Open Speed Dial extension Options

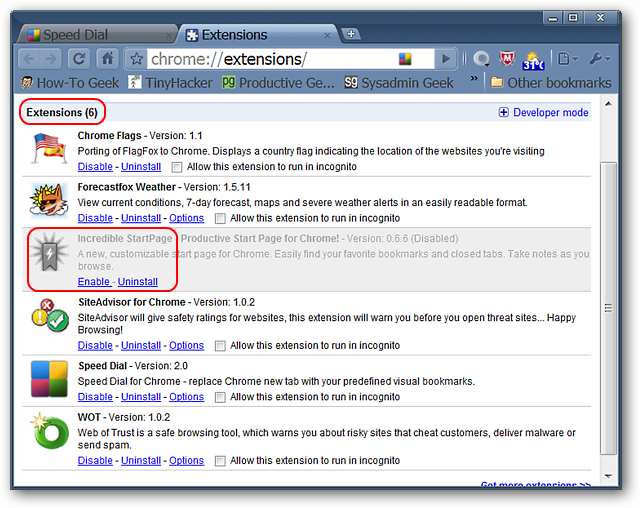click(x=187, y=397)
